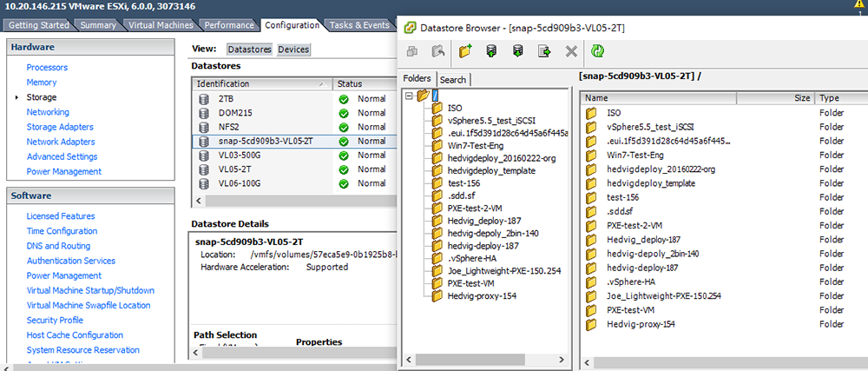Open the Processors hardware link

(47, 68)
